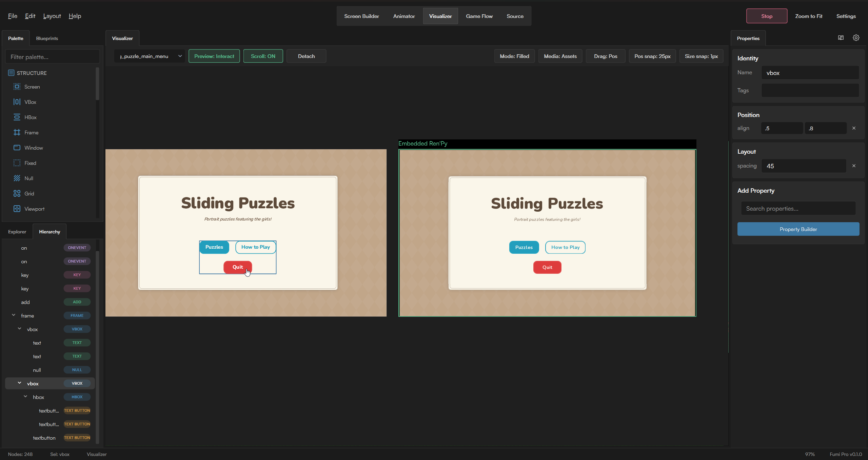Select the null node in Hierarchy
Screen dimensions: 868x460
[x=49, y=370]
